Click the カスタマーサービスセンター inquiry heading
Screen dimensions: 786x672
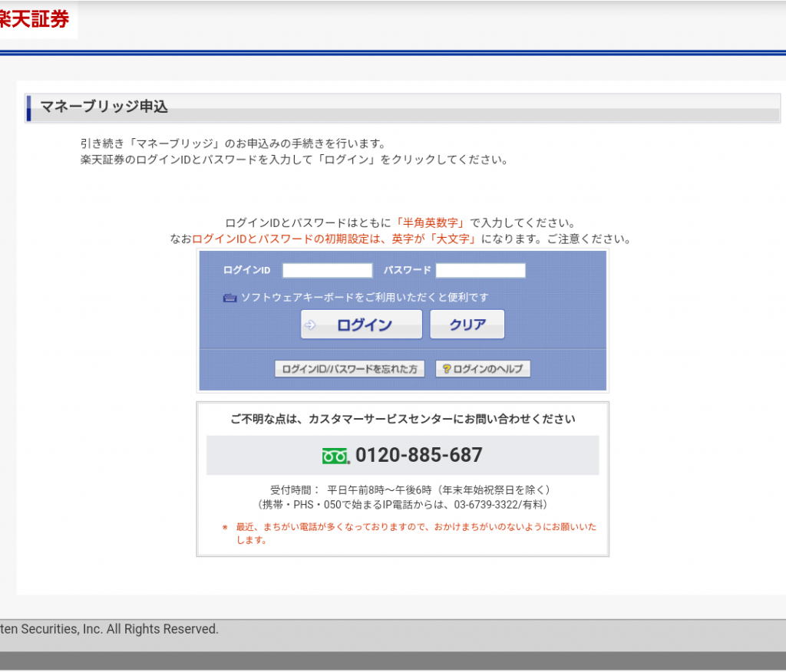[x=402, y=419]
